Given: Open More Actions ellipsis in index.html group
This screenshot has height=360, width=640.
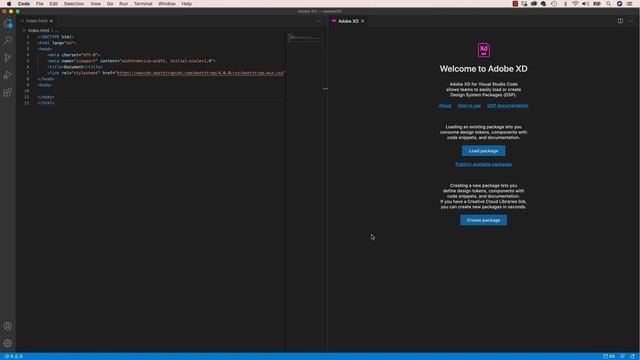Looking at the screenshot, I should 319,21.
